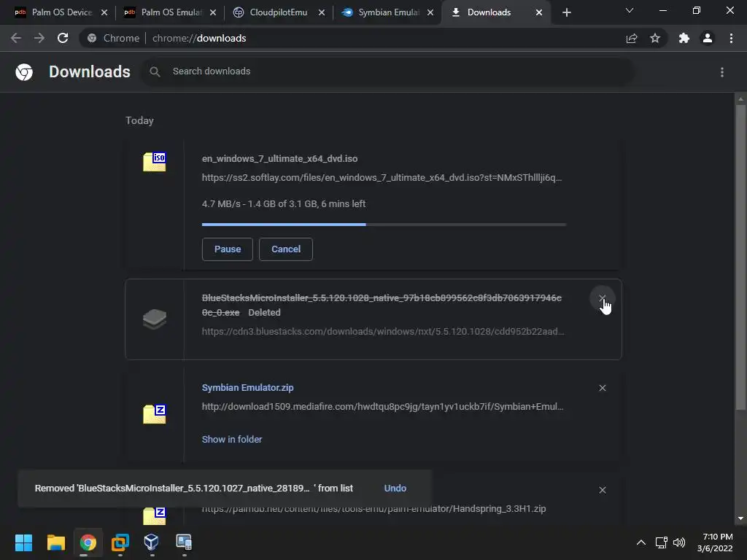Open a new browser tab

click(x=566, y=13)
